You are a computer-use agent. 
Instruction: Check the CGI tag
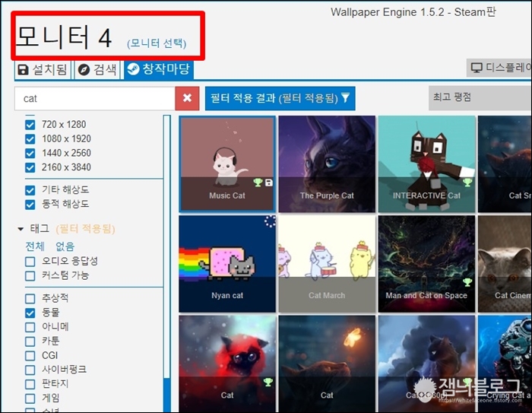(x=30, y=356)
